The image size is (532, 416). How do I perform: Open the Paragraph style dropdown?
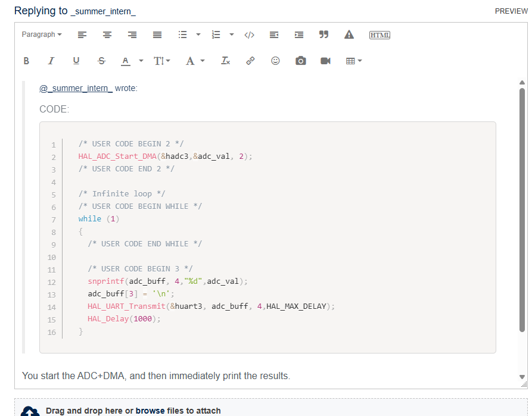(x=42, y=35)
